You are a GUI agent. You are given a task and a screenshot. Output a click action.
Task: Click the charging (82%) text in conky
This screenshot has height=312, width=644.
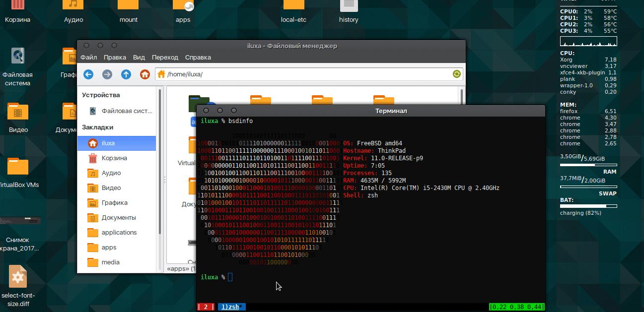(580, 213)
